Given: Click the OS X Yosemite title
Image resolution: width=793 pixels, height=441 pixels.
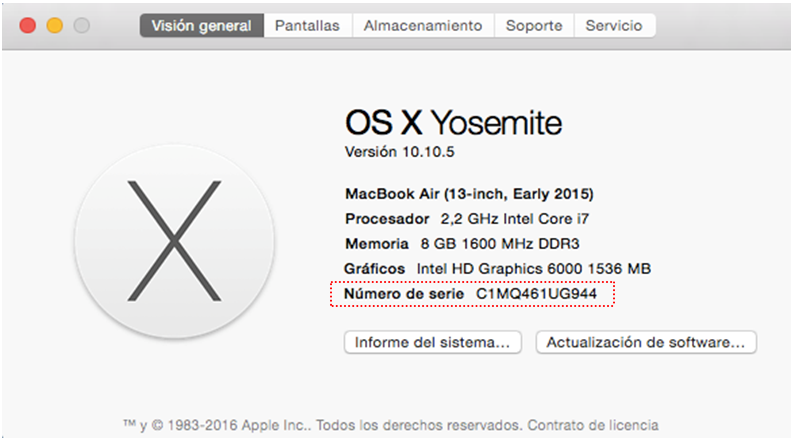Looking at the screenshot, I should coord(453,122).
